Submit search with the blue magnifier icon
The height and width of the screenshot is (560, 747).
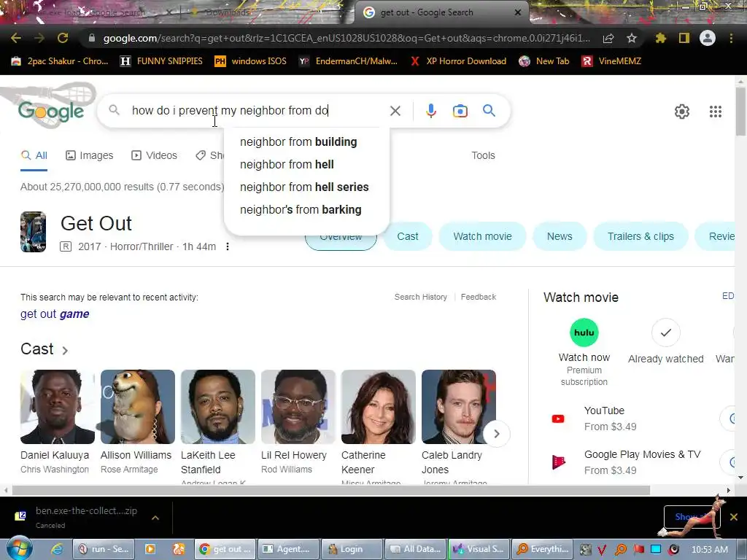(x=489, y=111)
